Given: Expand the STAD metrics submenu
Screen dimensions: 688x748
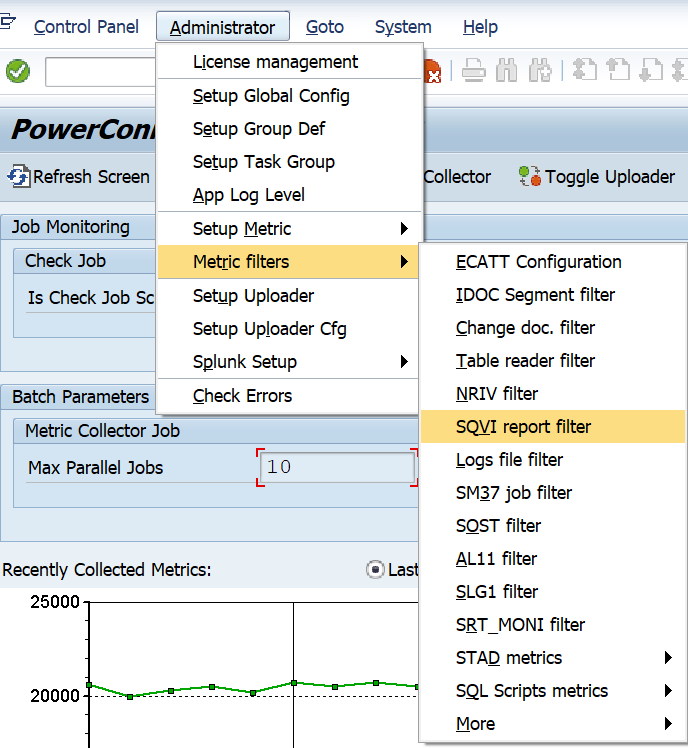Looking at the screenshot, I should (552, 658).
